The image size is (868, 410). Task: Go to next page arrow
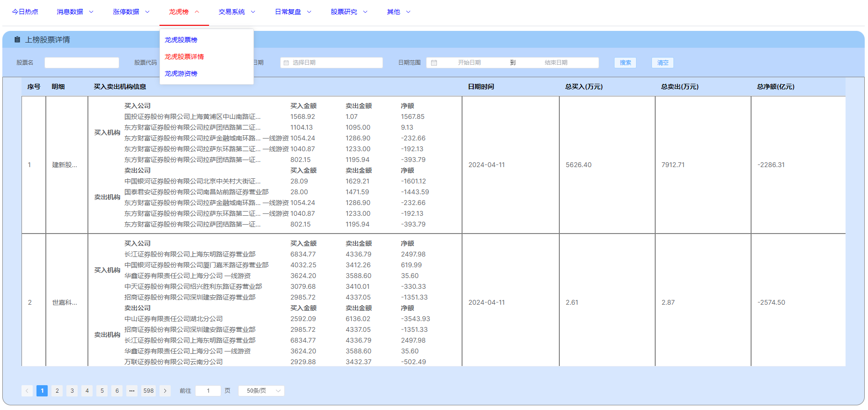click(x=165, y=391)
